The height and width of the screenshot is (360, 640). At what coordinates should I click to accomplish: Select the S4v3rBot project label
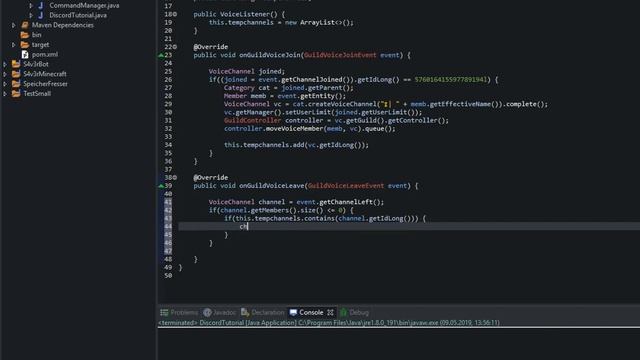(36, 64)
